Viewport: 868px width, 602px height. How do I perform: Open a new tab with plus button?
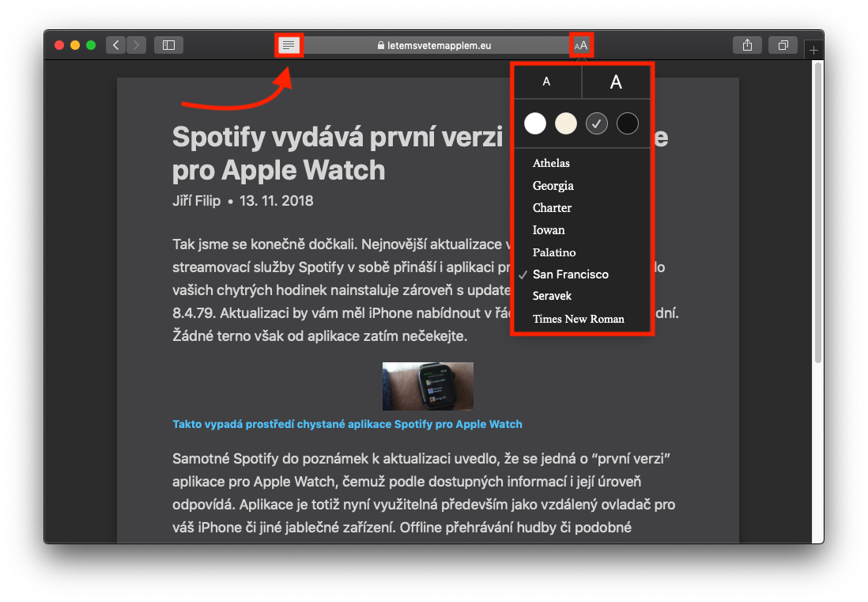(813, 51)
